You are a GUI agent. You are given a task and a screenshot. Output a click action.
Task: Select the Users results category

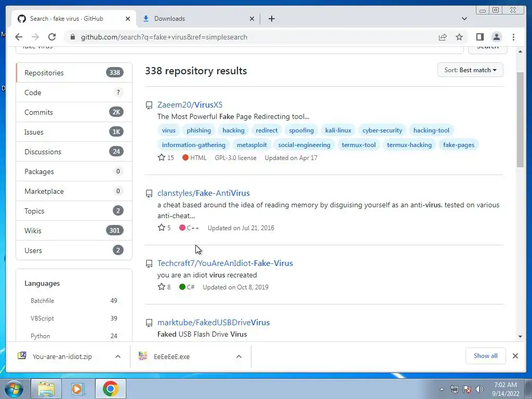coord(74,250)
